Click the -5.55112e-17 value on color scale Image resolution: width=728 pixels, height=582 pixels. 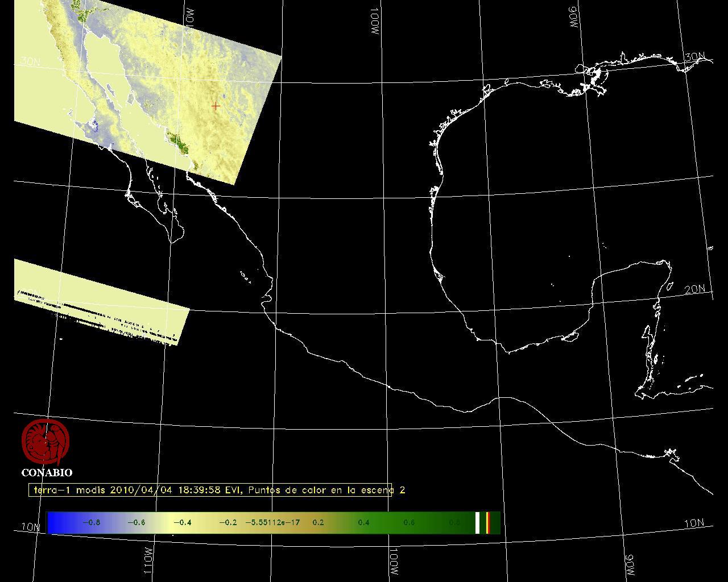[272, 522]
